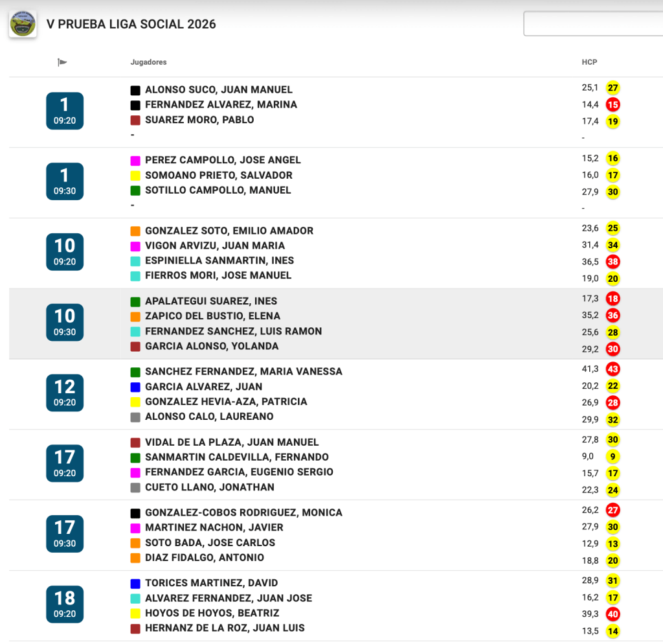Image resolution: width=663 pixels, height=644 pixels.
Task: Click yellow handicap badge 9 for Sanmartin Caldevilla
Action: point(612,457)
